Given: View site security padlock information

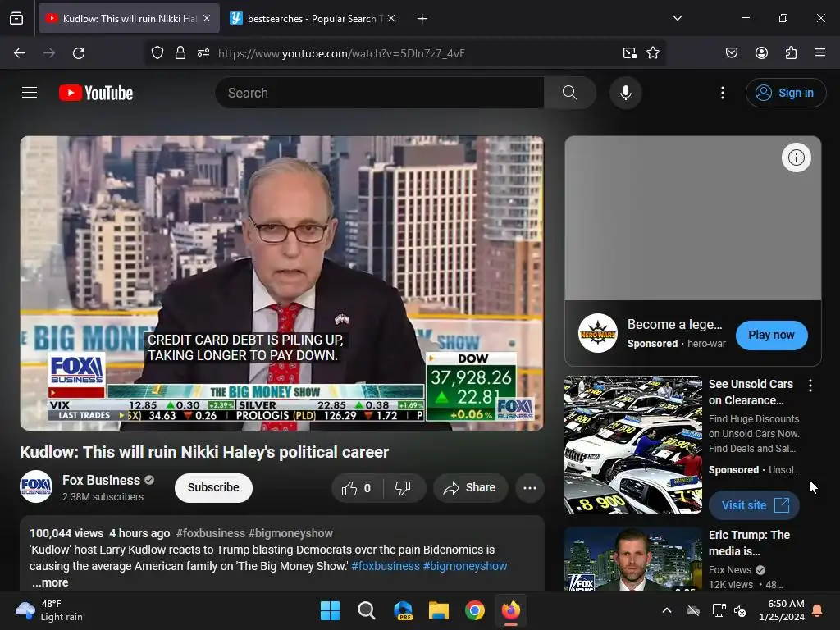Looking at the screenshot, I should 180,53.
